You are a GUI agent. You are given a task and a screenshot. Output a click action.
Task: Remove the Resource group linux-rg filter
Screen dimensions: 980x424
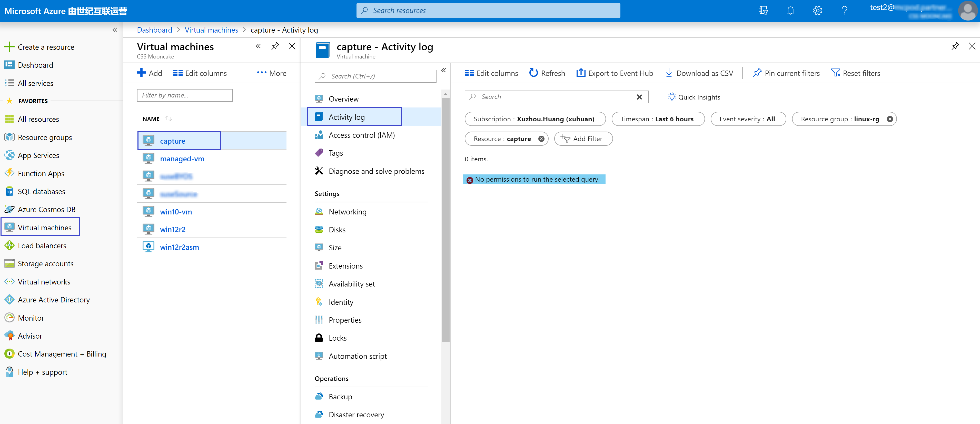(x=889, y=119)
